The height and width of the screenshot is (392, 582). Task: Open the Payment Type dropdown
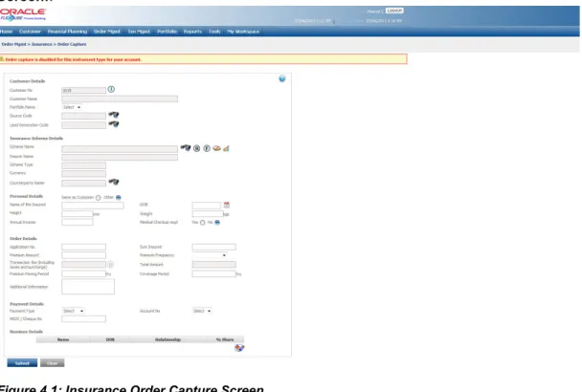click(x=73, y=311)
